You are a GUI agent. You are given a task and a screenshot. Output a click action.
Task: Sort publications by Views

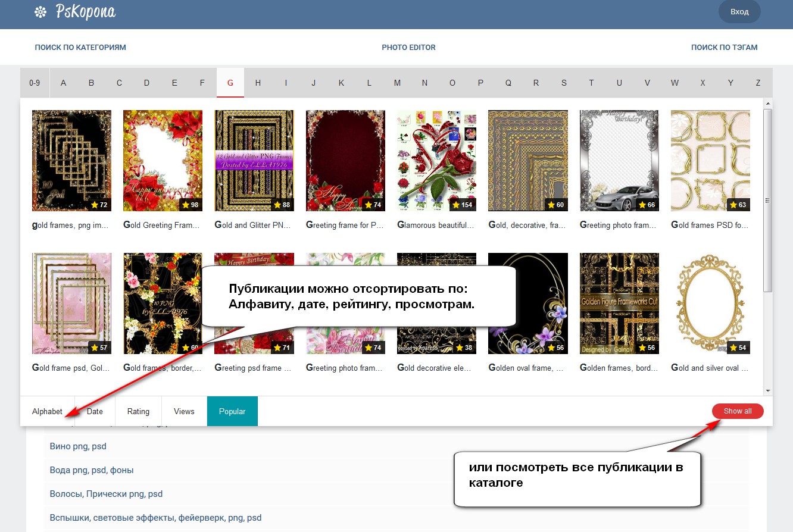[184, 411]
